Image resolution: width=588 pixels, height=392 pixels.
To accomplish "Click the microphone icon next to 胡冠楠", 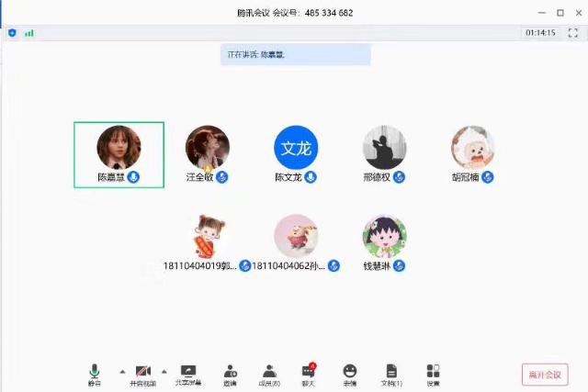I will (x=488, y=177).
